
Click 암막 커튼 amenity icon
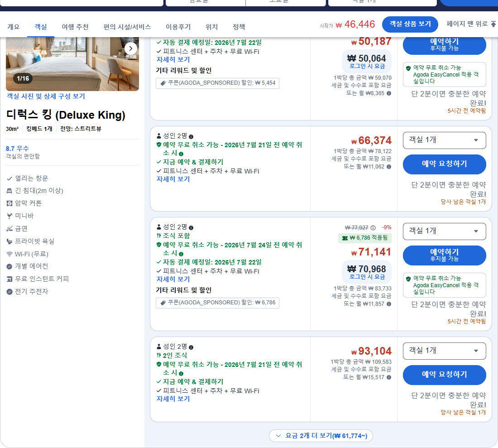pos(10,203)
